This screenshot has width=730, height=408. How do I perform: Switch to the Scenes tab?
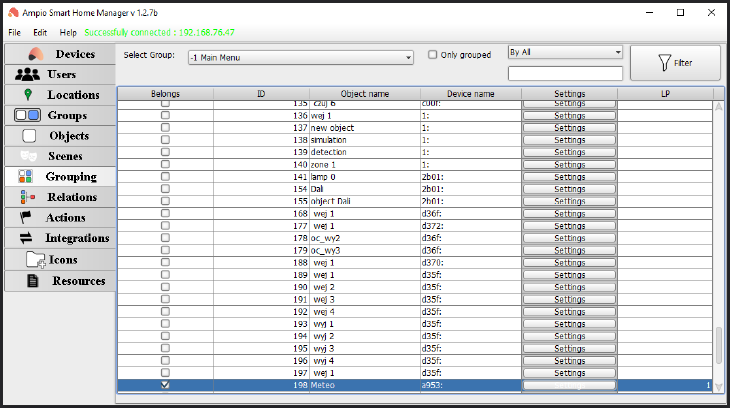(60, 156)
